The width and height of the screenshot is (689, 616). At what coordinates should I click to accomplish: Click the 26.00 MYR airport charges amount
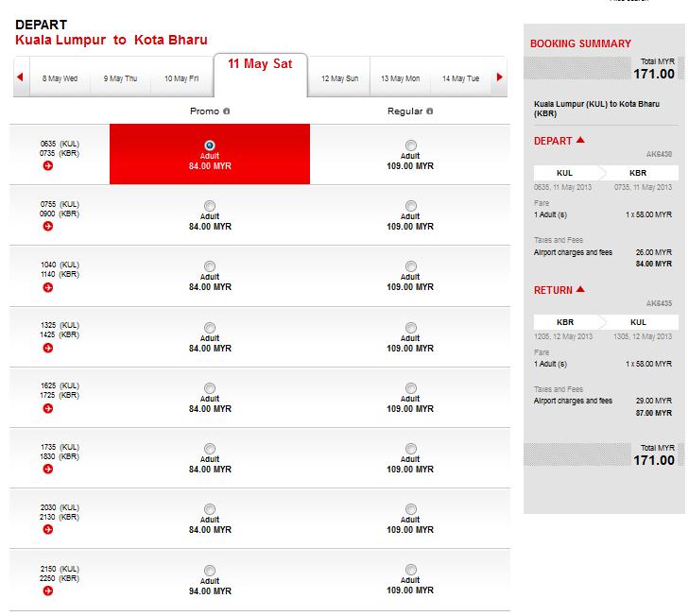point(654,252)
